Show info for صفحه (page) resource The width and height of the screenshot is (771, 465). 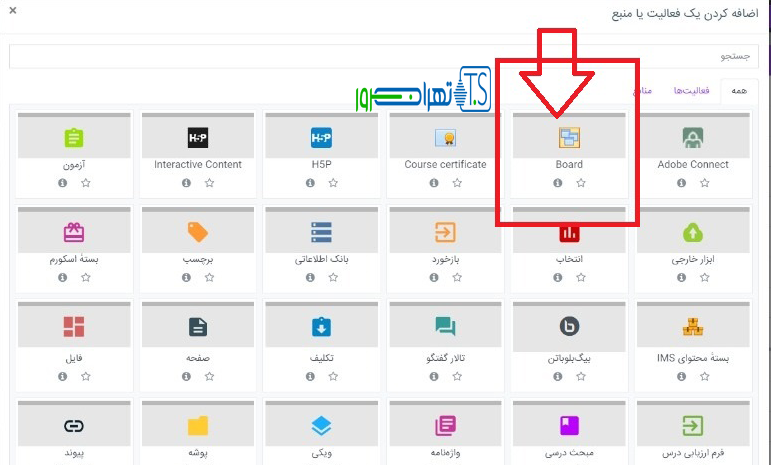[186, 376]
